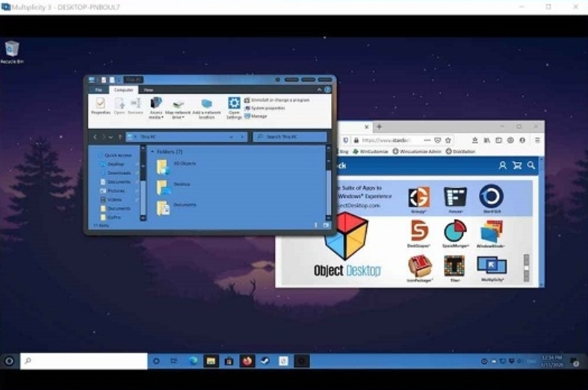Open the Desktop folder in the Folders list
This screenshot has width=588, height=390.
tap(173, 187)
